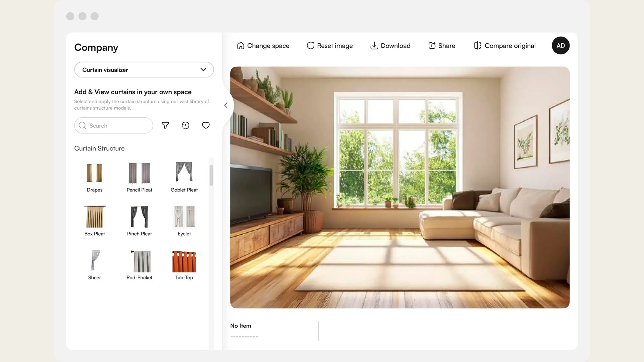Reset image via circular arrow icon
The image size is (644, 362).
pyautogui.click(x=310, y=46)
